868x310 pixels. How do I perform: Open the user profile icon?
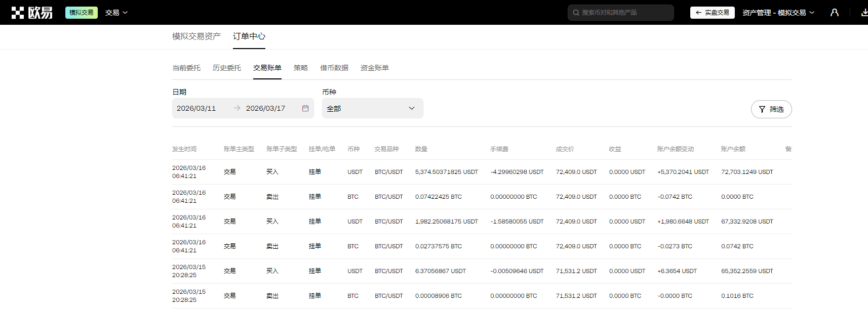[834, 13]
